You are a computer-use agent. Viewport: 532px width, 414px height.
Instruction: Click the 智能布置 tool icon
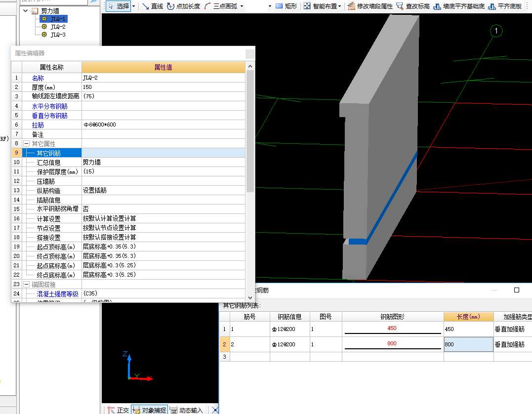pos(307,6)
